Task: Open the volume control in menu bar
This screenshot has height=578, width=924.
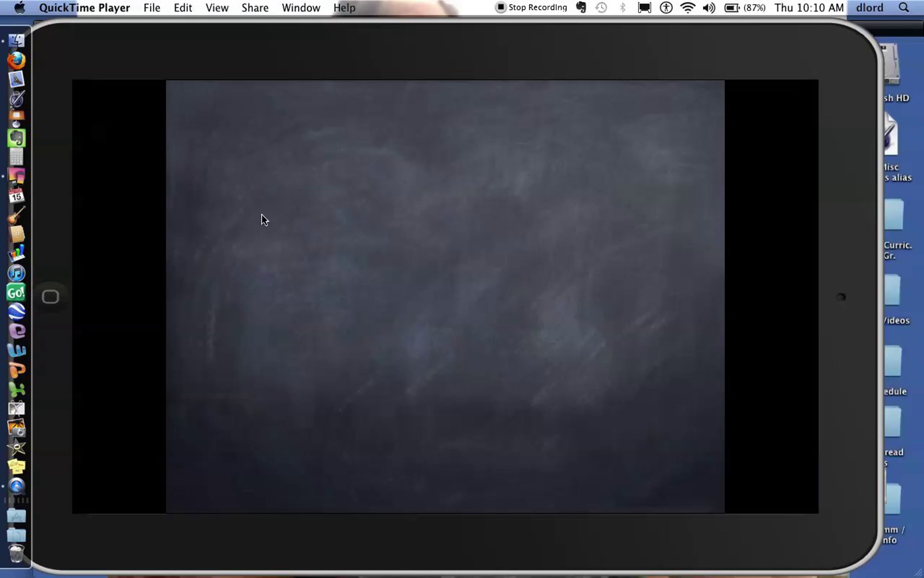Action: (708, 8)
